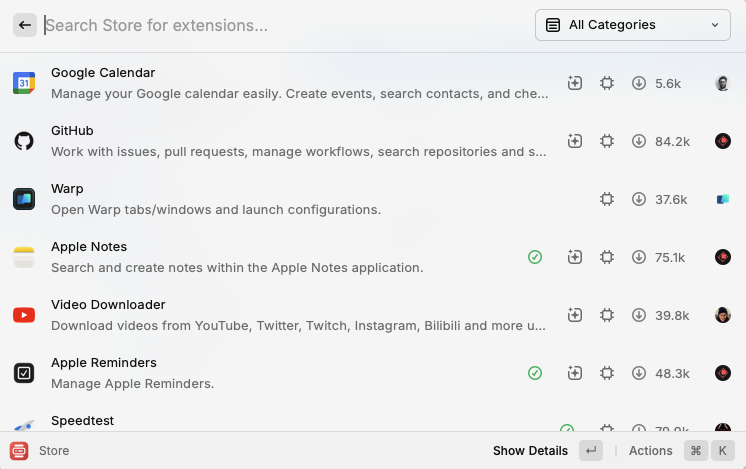
Task: Select the Warp extension title
Action: [67, 189]
